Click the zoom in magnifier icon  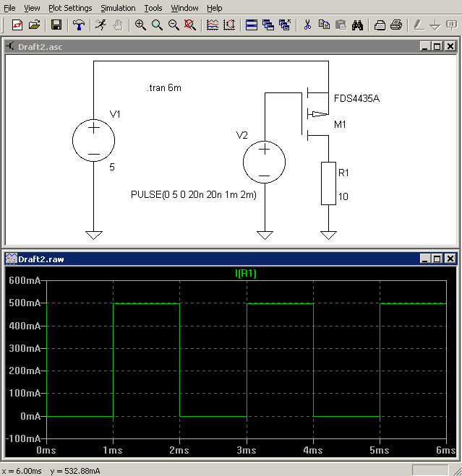tap(140, 25)
